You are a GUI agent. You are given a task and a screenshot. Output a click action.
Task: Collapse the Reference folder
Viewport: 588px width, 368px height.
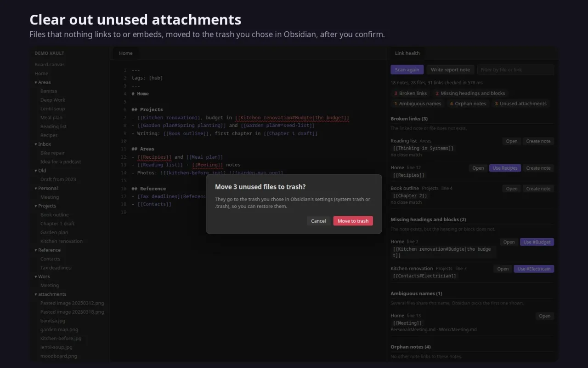tap(47, 250)
